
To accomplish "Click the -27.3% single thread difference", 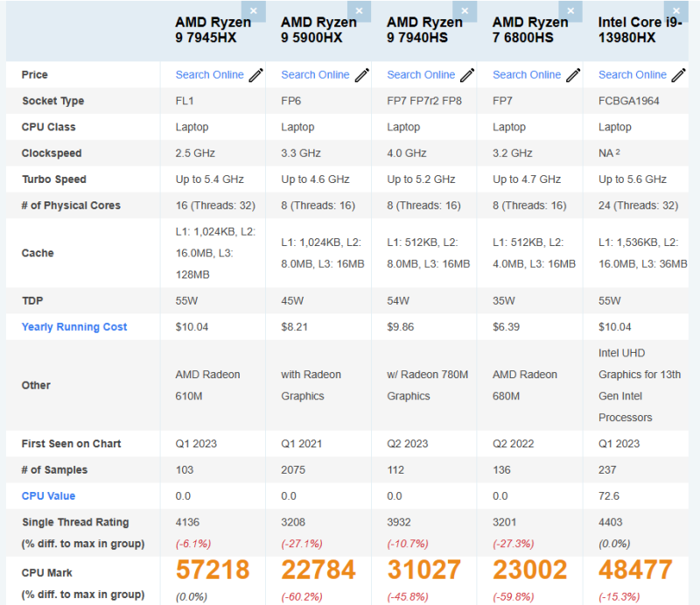I will (x=514, y=544).
